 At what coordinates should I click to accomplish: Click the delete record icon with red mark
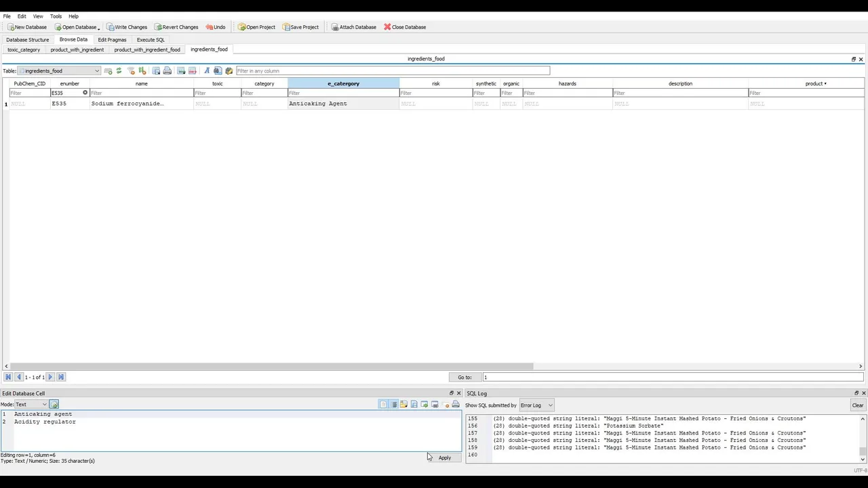click(192, 70)
